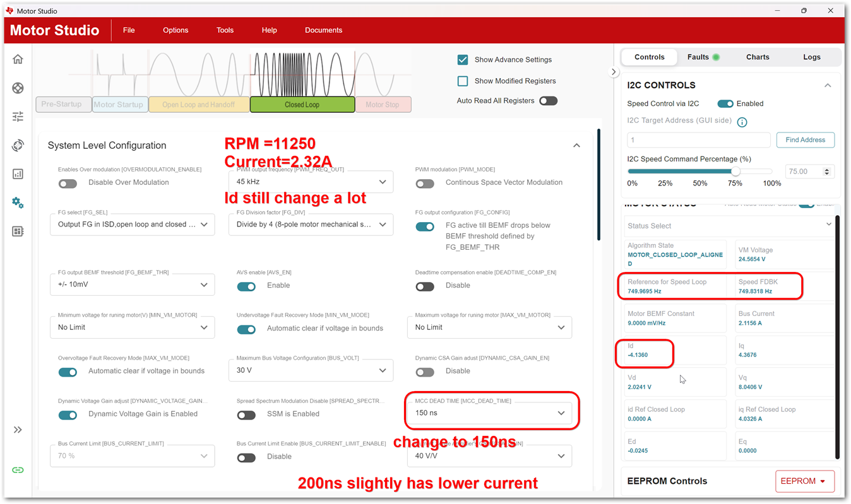The image size is (851, 504).
Task: Toggle Disable Over Modulation switch
Action: [68, 184]
